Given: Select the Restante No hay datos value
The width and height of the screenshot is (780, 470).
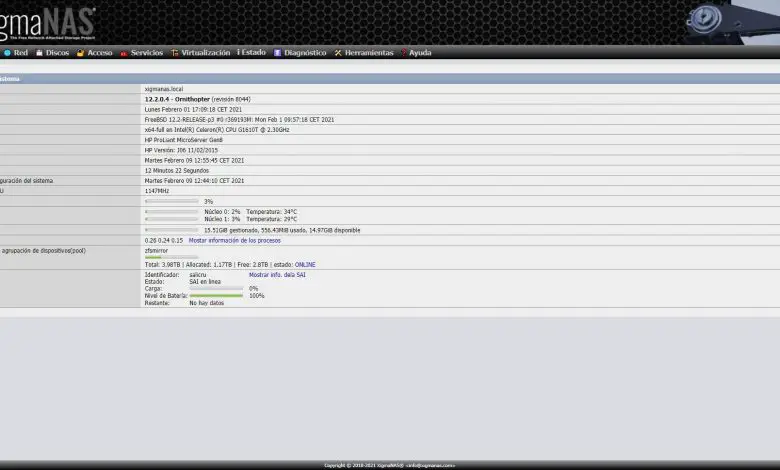Looking at the screenshot, I should pos(206,303).
